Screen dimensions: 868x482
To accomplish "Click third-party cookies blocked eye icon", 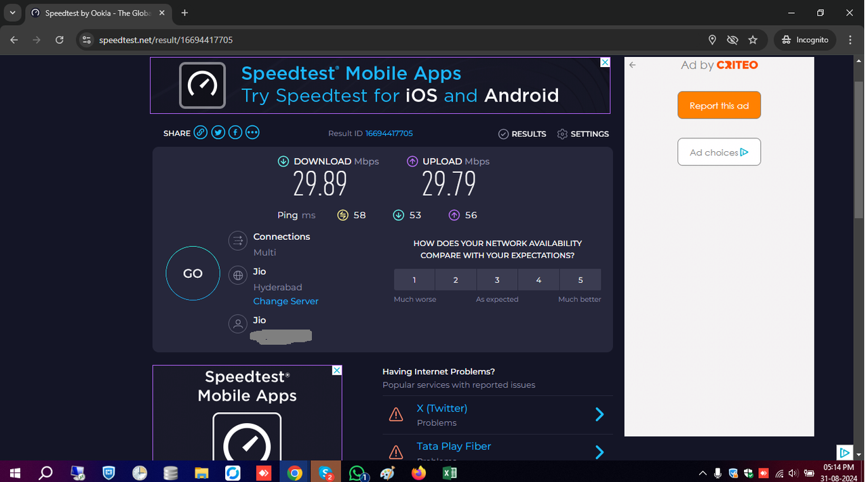I will coord(732,40).
